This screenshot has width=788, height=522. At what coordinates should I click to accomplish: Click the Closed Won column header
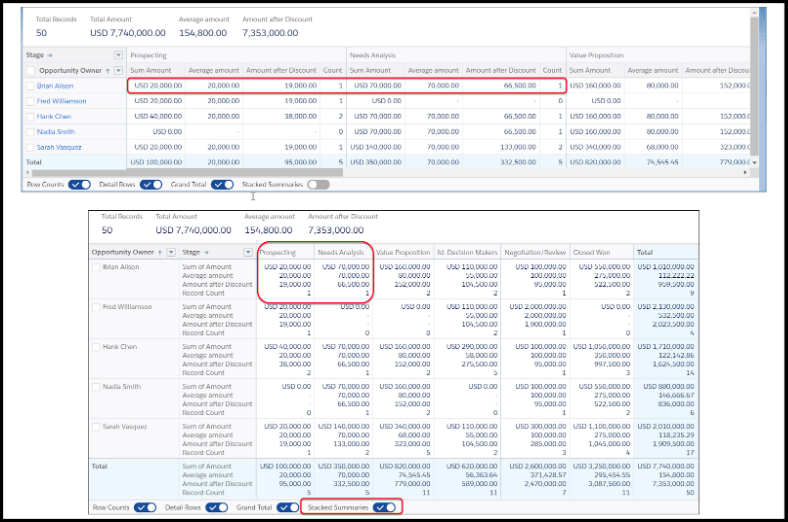[592, 253]
